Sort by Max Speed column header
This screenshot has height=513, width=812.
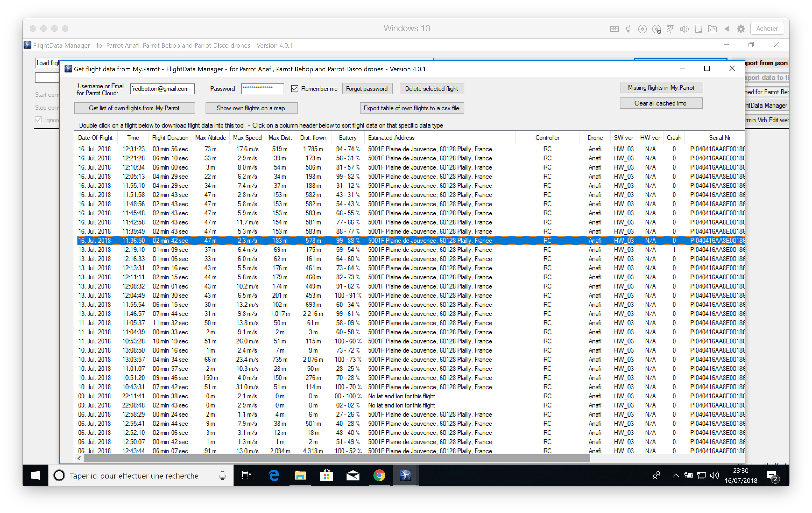(x=247, y=138)
